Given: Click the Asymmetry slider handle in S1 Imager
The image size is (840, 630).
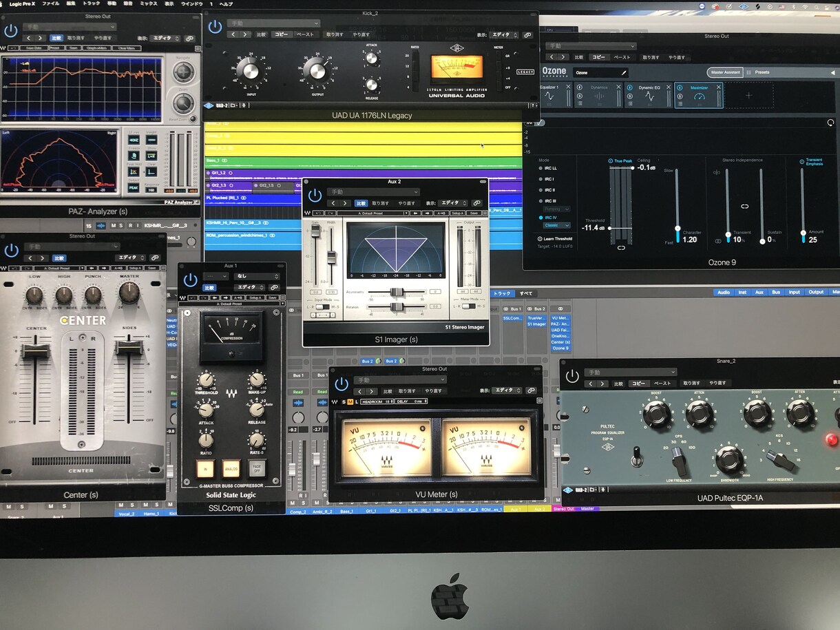Looking at the screenshot, I should pos(397,292).
